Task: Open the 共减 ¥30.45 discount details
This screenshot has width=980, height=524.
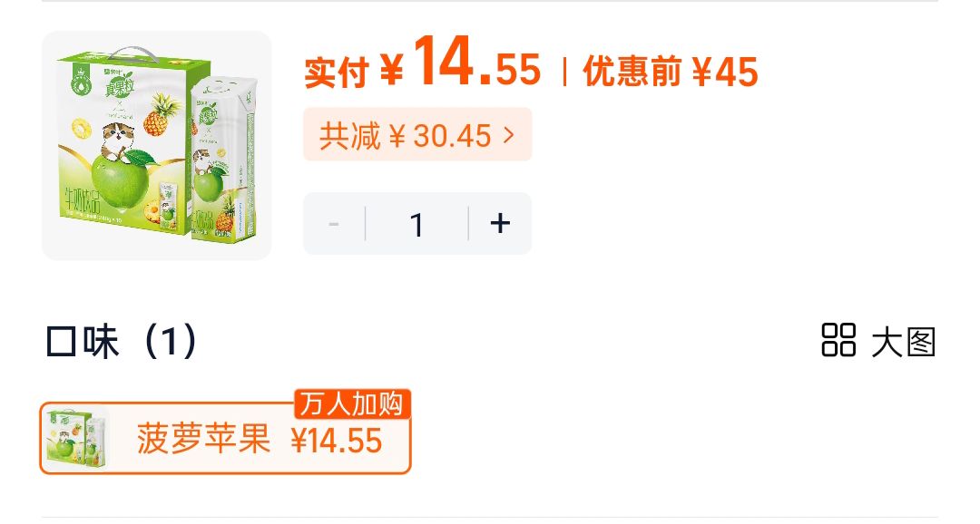Action: point(417,135)
